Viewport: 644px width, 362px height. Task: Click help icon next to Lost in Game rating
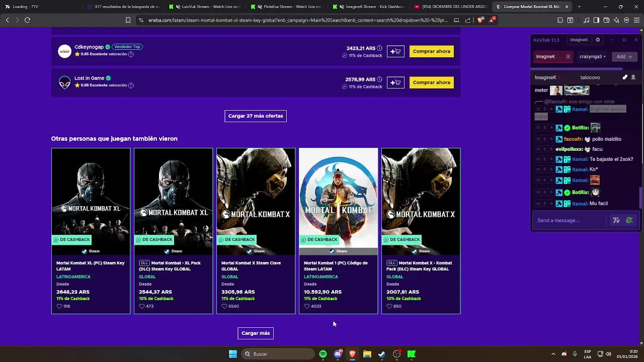coord(131,85)
